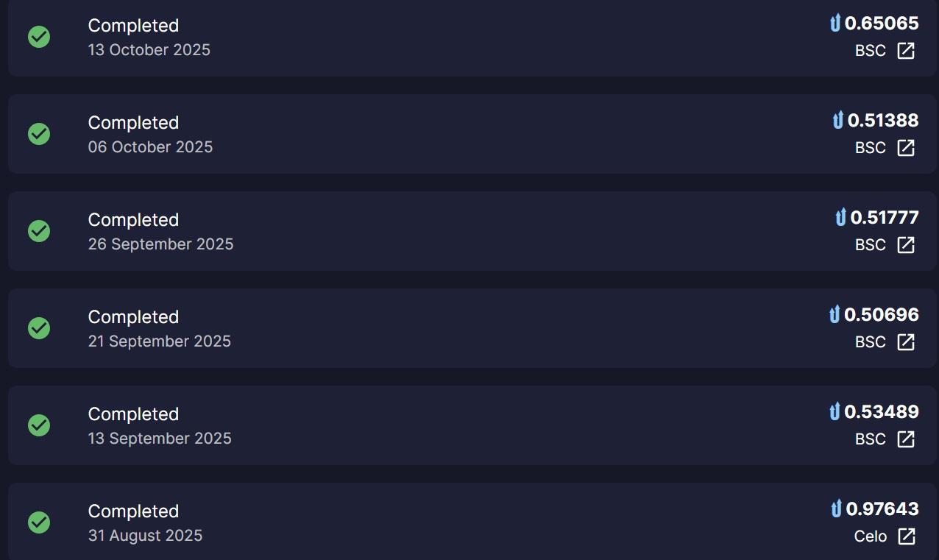The height and width of the screenshot is (560, 939).
Task: Click the token icon beside 0.65065
Action: pyautogui.click(x=835, y=24)
